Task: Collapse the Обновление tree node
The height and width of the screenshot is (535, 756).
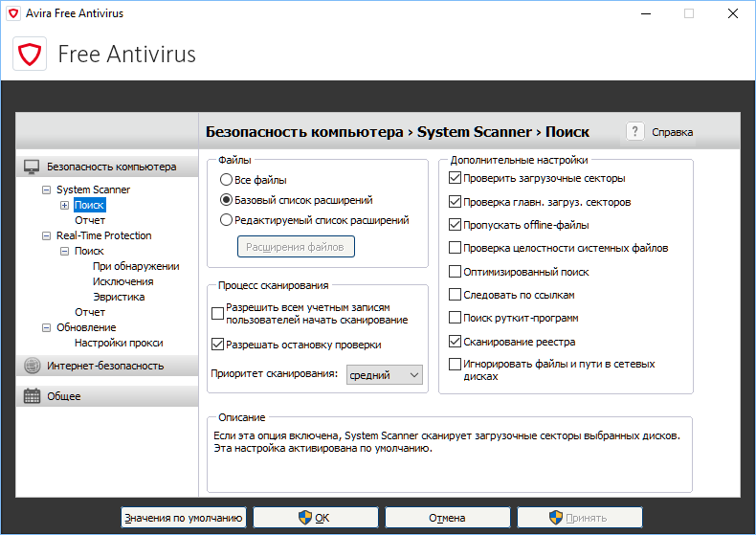Action: point(46,327)
